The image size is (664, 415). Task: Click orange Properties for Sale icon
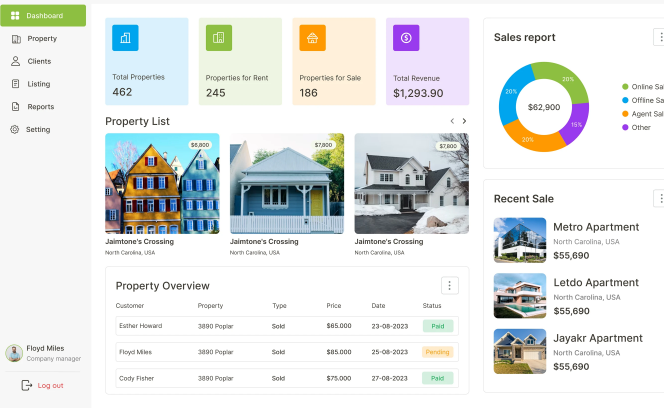click(313, 38)
